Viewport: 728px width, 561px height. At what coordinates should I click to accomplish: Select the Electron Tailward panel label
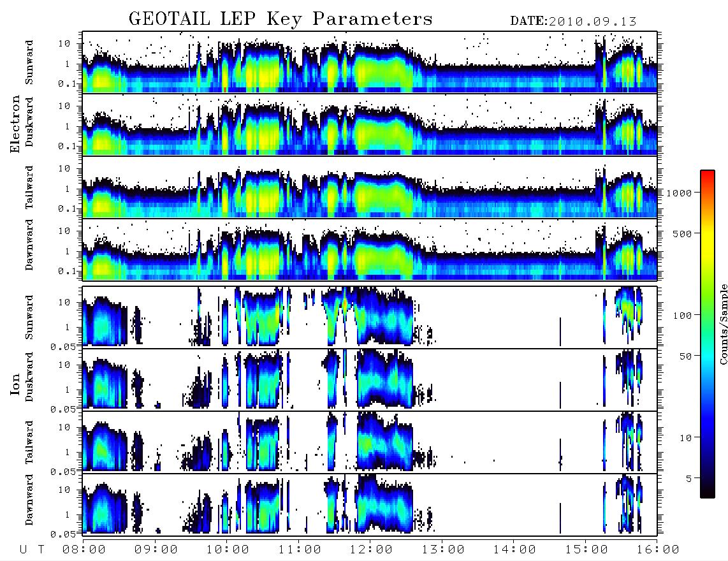pyautogui.click(x=29, y=187)
